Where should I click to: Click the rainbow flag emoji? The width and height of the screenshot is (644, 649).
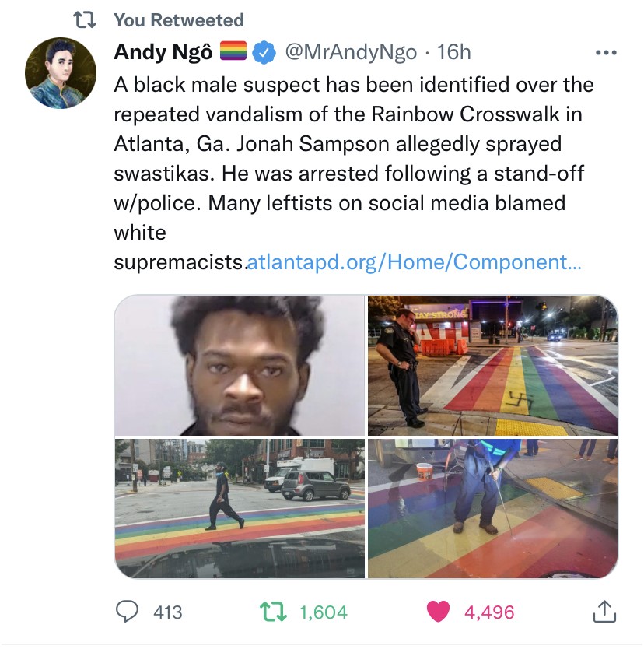coord(233,51)
